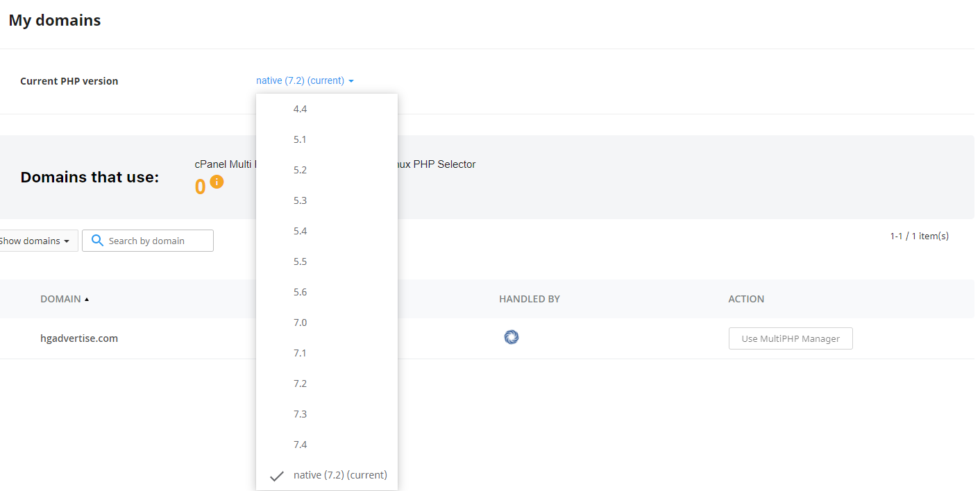Pick PHP version 5.3 from the list

coord(300,200)
